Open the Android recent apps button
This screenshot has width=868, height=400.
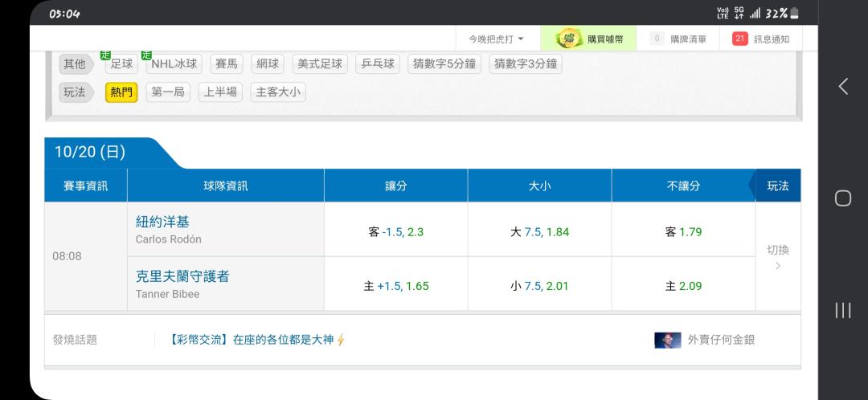pyautogui.click(x=843, y=310)
